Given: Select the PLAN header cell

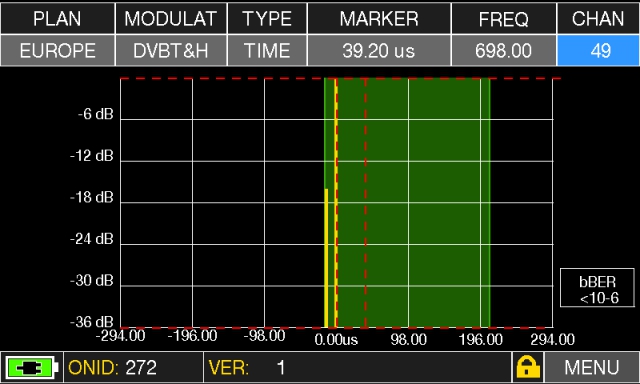Looking at the screenshot, I should (x=58, y=19).
